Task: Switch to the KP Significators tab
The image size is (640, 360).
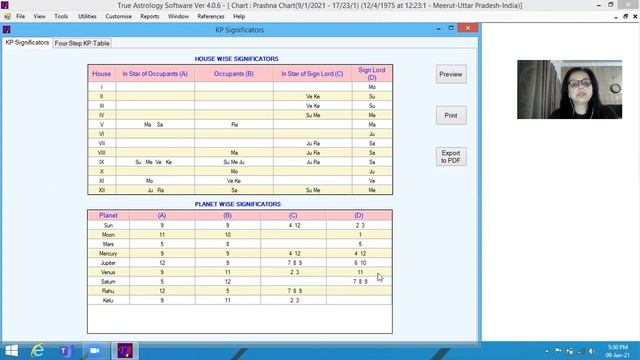Action: [x=27, y=42]
